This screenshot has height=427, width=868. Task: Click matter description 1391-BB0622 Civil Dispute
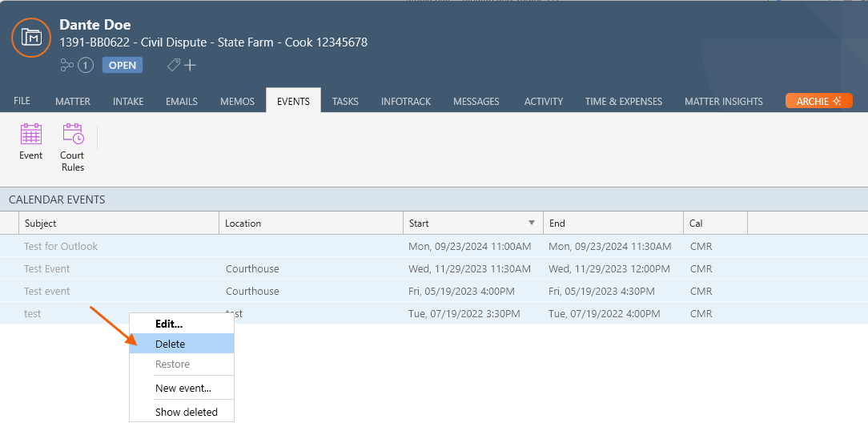coord(213,42)
